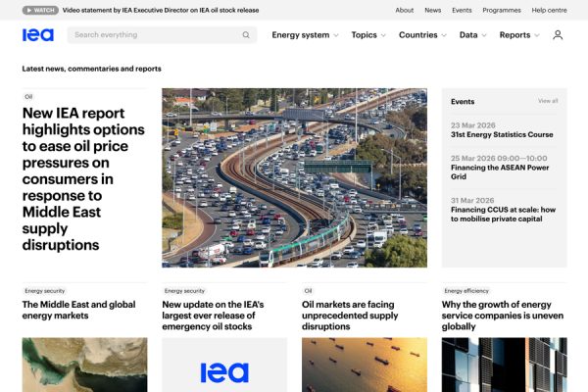Image resolution: width=588 pixels, height=392 pixels.
Task: Click Energy security tag above emergency oil stocks article
Action: pyautogui.click(x=184, y=291)
